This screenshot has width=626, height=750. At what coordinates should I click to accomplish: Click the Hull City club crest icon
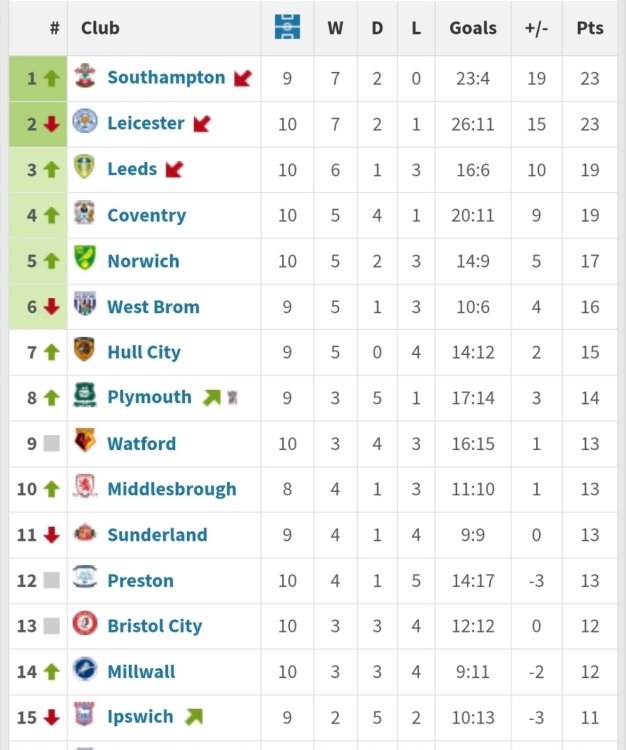point(85,351)
